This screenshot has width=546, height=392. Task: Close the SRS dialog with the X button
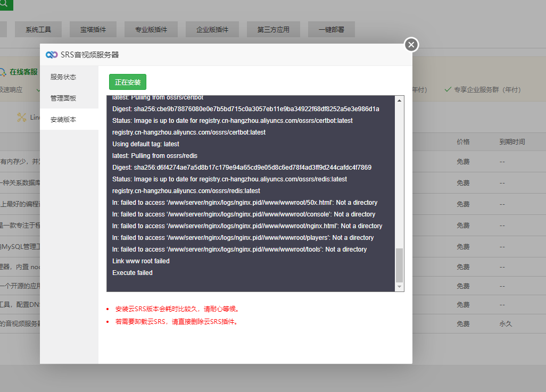[x=411, y=45]
